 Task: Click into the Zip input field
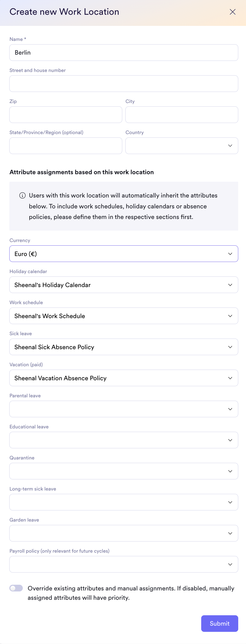66,115
